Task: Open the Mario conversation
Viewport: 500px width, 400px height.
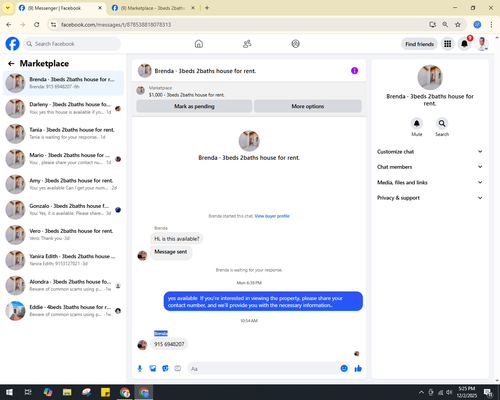Action: tap(63, 159)
